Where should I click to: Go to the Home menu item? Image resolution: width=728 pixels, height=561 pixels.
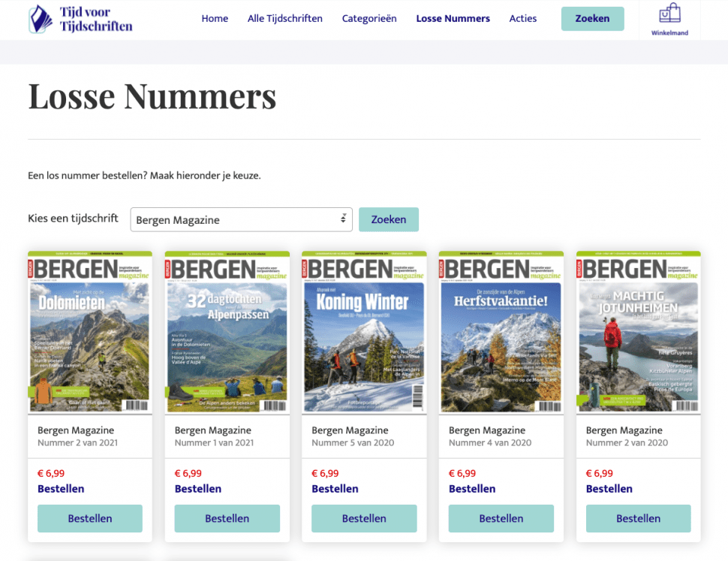click(x=215, y=19)
